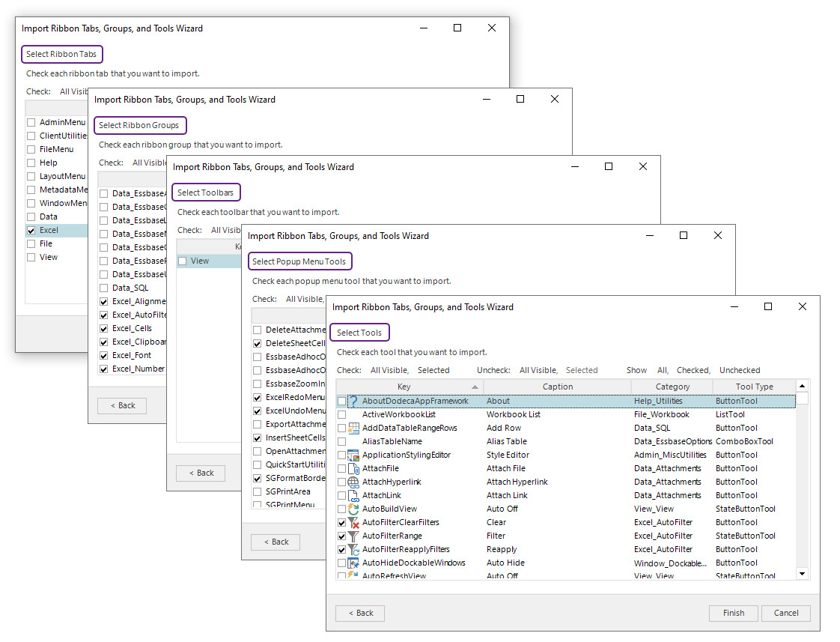Viewport: 840px width, 642px height.
Task: Uncheck the AutoFilterRange checkbox
Action: click(342, 536)
